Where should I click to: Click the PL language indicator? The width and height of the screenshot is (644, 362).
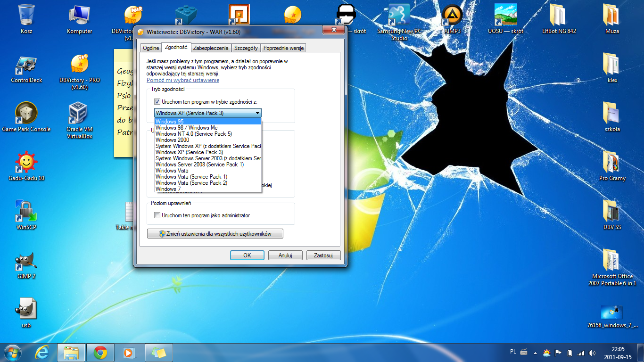(513, 352)
